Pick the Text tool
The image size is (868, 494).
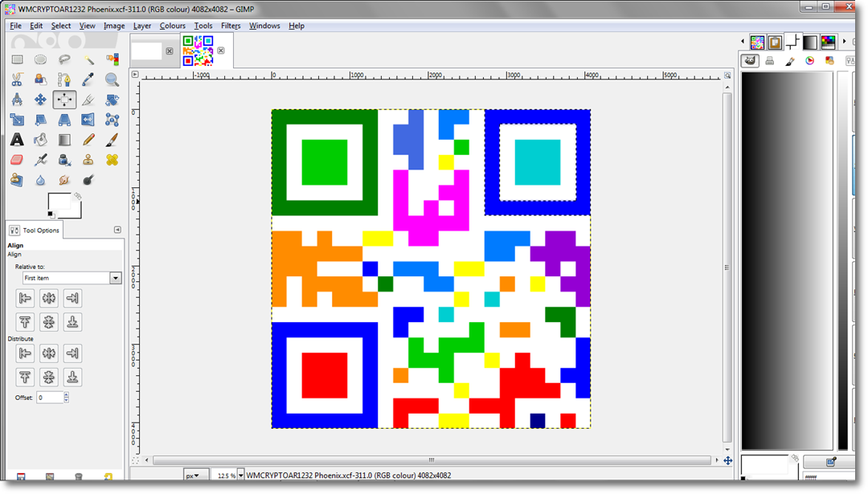[x=17, y=140]
